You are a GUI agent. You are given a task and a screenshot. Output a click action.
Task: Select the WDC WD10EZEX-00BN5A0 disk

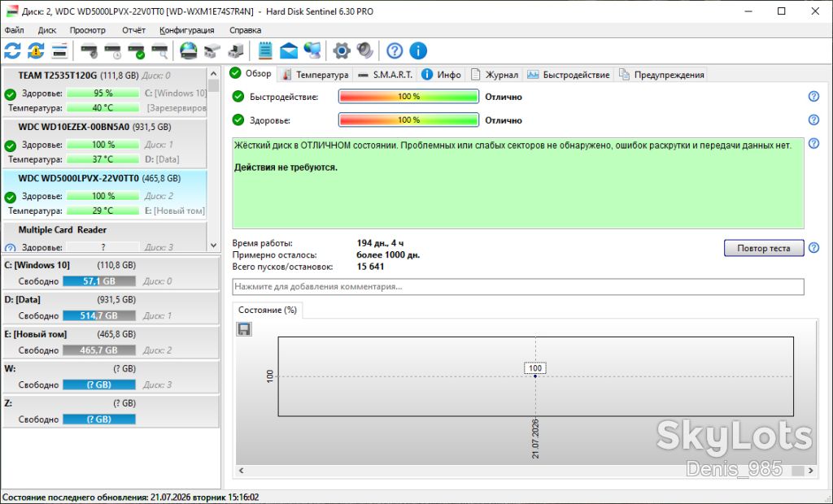105,143
